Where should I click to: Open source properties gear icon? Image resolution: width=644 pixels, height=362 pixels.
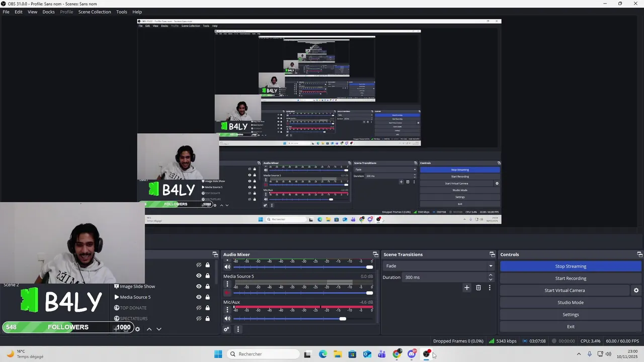pos(137,329)
